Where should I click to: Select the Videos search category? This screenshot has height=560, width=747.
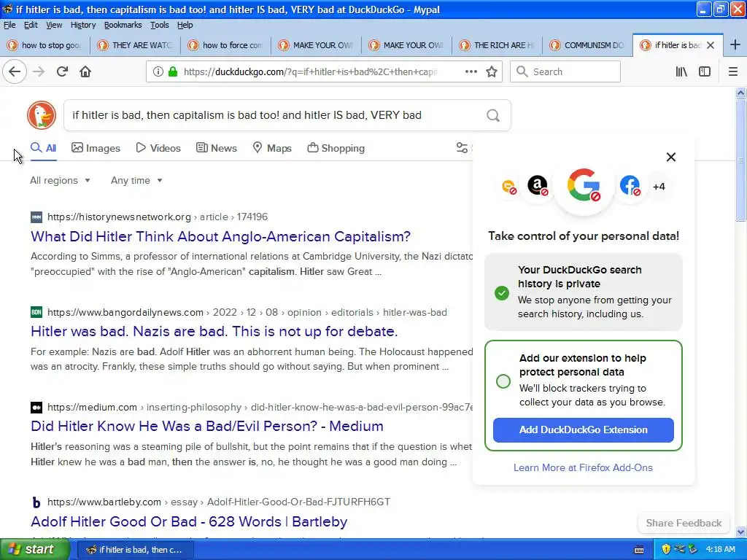point(158,148)
